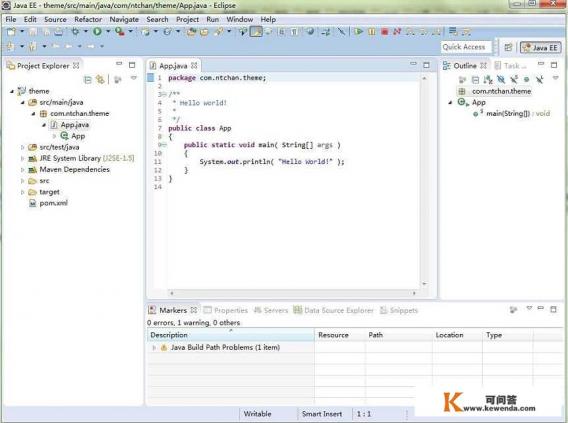Image resolution: width=568 pixels, height=423 pixels.
Task: Click the Search flashlight toolbar icon
Action: click(x=218, y=32)
